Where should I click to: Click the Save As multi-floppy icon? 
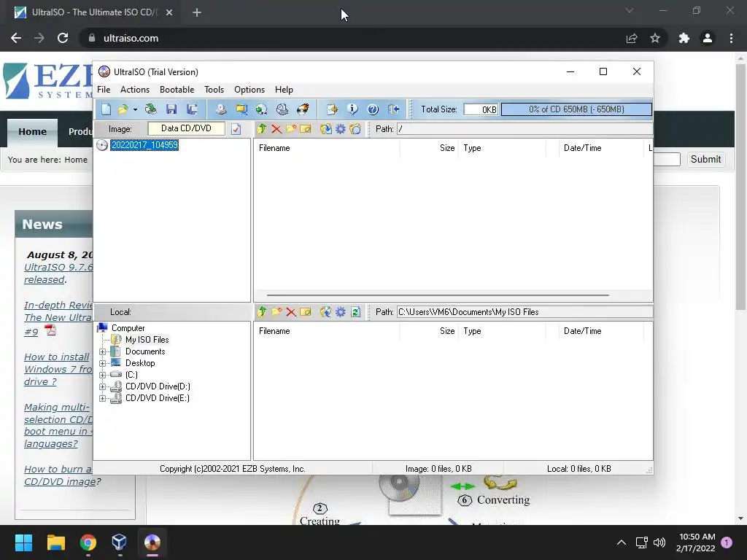pyautogui.click(x=192, y=109)
